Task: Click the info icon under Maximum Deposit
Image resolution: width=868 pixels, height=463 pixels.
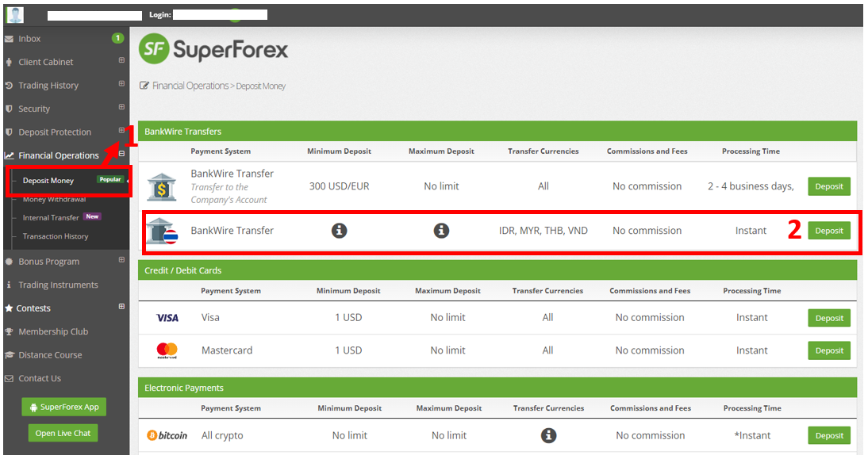Action: pyautogui.click(x=441, y=231)
